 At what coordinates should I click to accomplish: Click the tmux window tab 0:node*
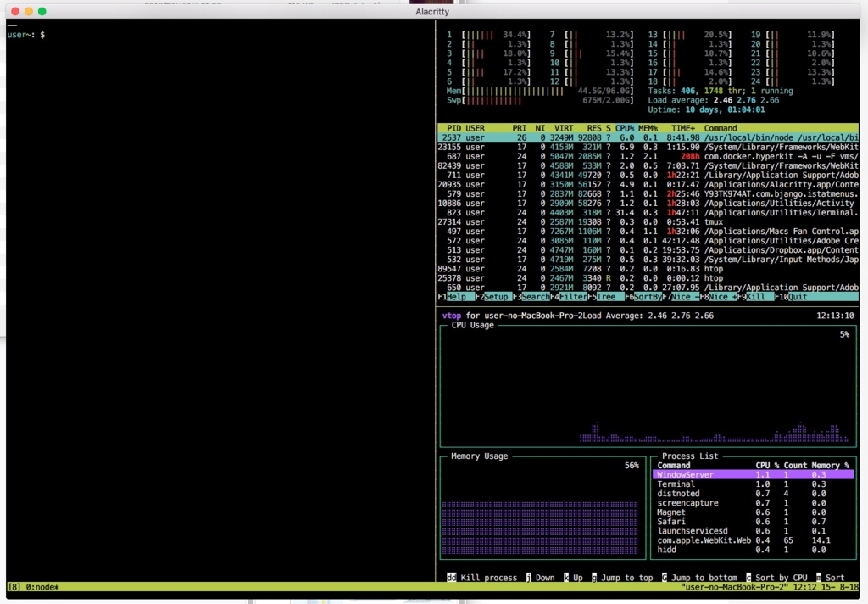tap(42, 587)
